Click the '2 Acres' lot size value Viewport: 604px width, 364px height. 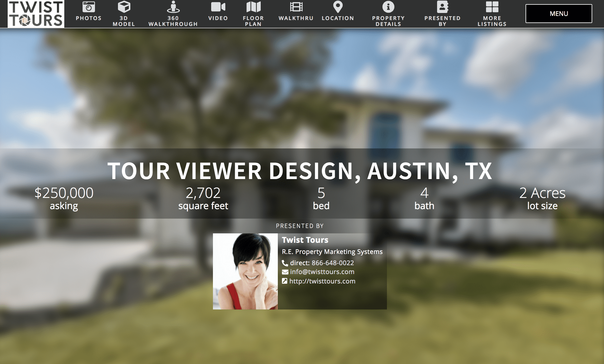click(x=542, y=193)
